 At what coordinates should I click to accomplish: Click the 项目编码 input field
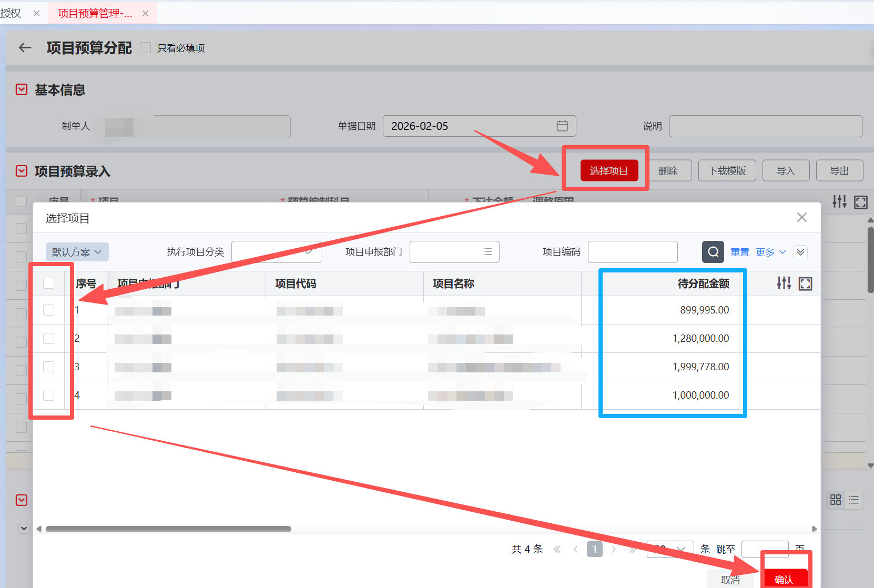coord(632,252)
